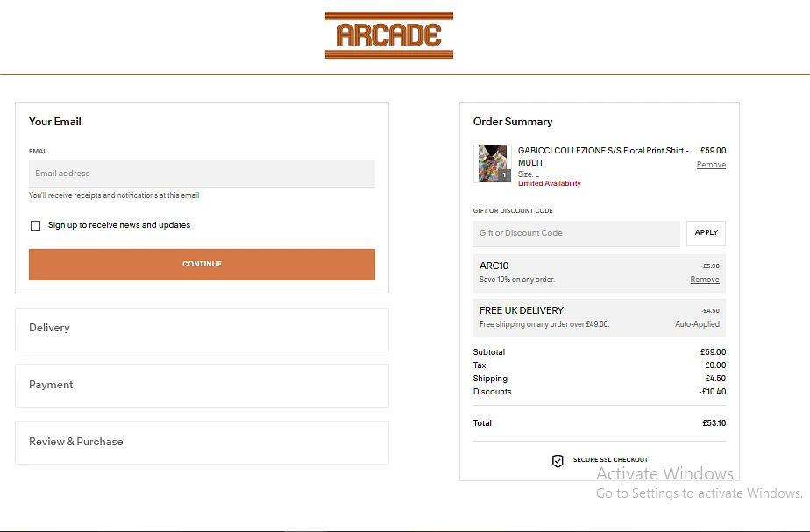This screenshot has height=532, width=810.
Task: Click the Order Summary heading
Action: click(x=513, y=122)
